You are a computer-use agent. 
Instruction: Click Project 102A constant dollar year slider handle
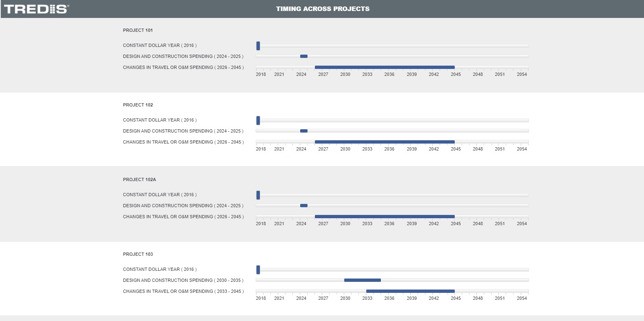click(258, 195)
